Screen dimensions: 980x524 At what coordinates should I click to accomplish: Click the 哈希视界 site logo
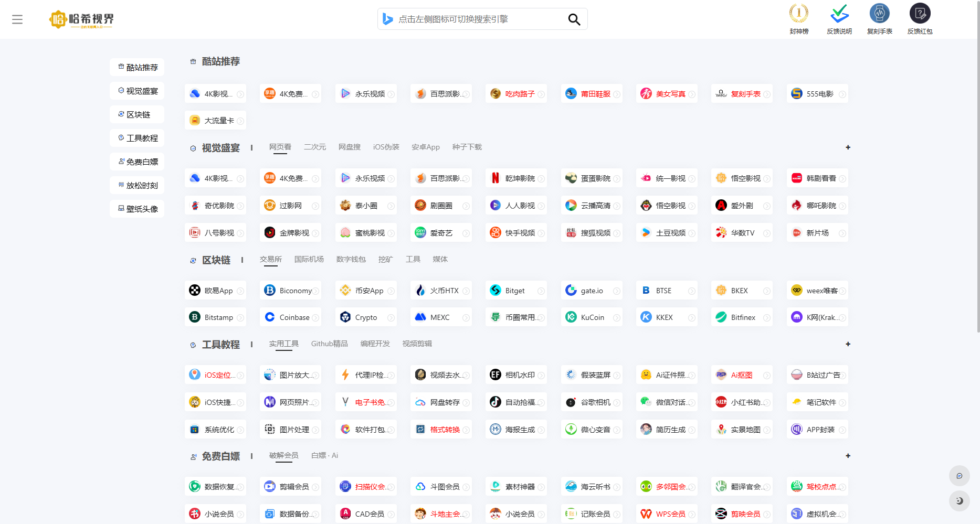81,19
